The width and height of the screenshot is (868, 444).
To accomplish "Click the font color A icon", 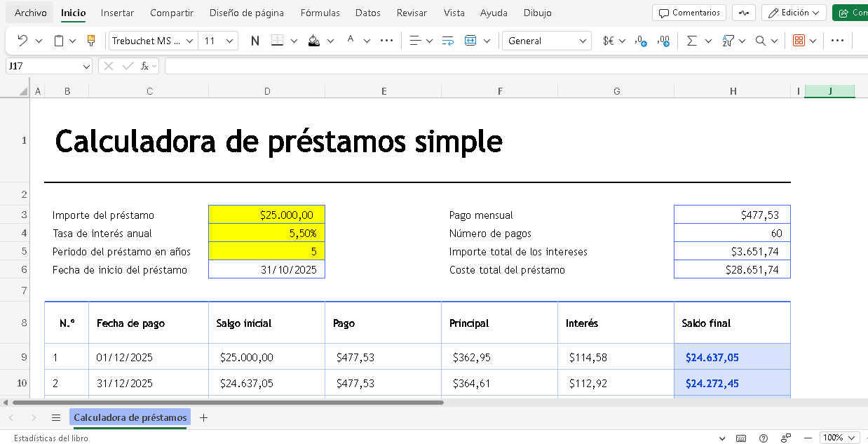I will tap(350, 41).
